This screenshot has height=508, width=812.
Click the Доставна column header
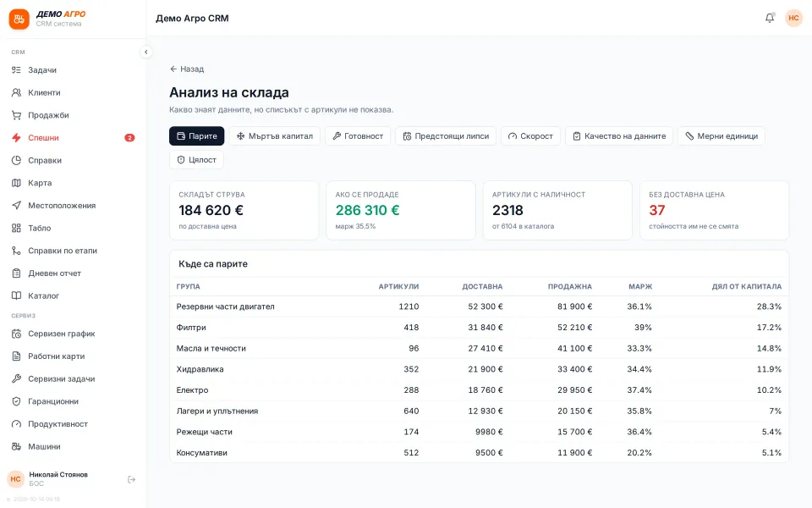(x=482, y=286)
